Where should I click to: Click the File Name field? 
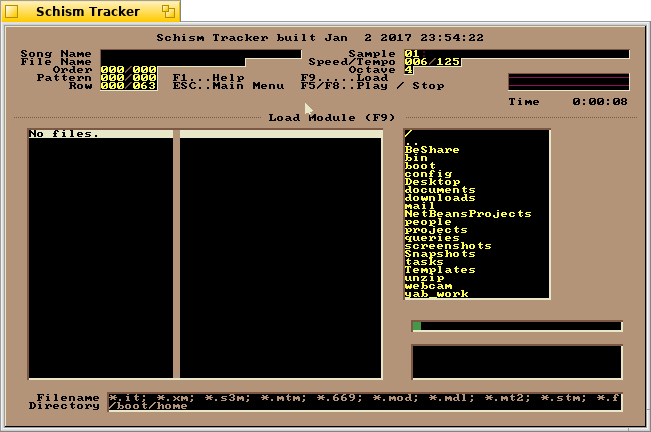pyautogui.click(x=173, y=62)
